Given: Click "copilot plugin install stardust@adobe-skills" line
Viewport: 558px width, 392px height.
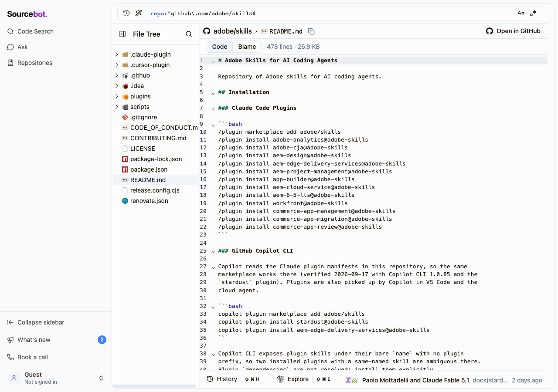Looking at the screenshot, I should coord(293,322).
